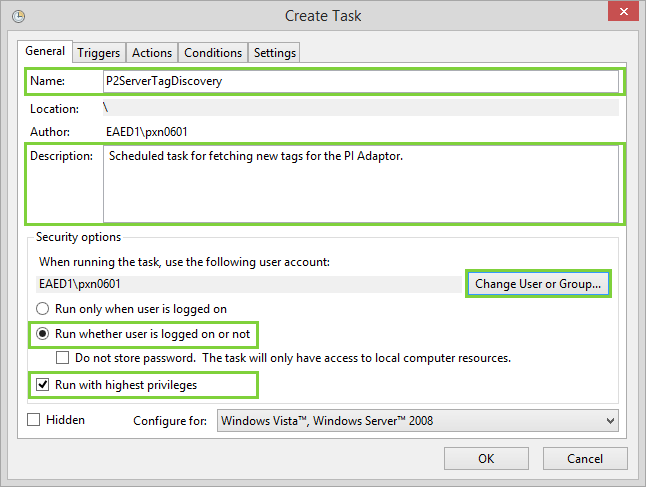Screen dimensions: 646x487
Task: Expand the Configure for dropdown
Action: [x=417, y=421]
